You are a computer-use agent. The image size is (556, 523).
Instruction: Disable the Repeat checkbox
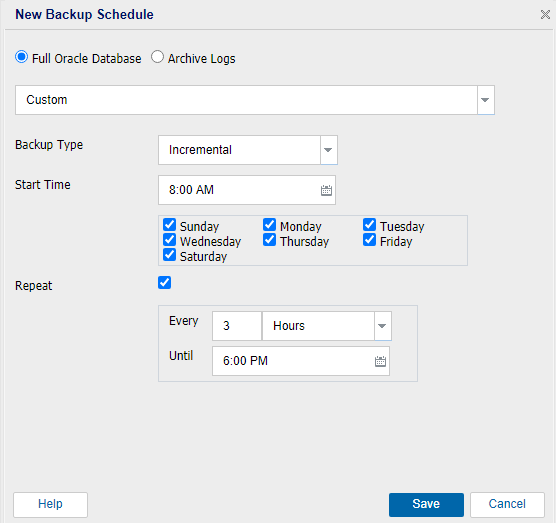point(165,283)
